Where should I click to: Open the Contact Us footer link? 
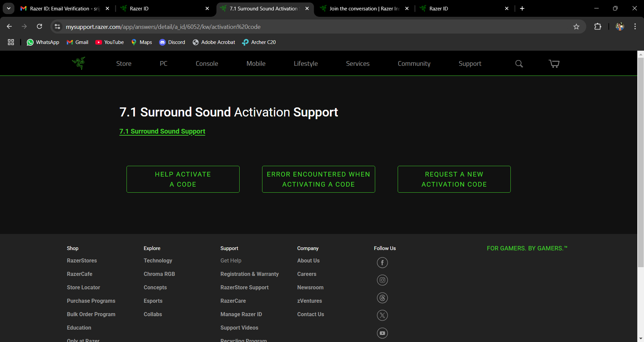[310, 314]
